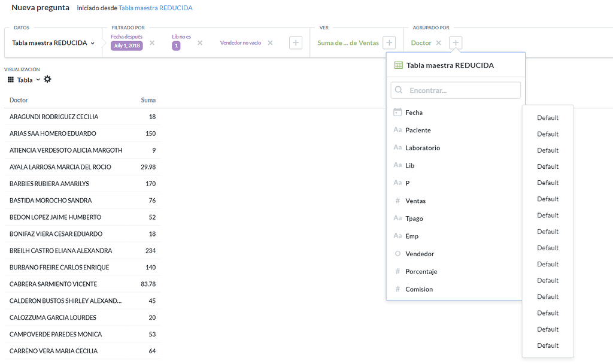Click Suma de Ventas metric

point(348,43)
